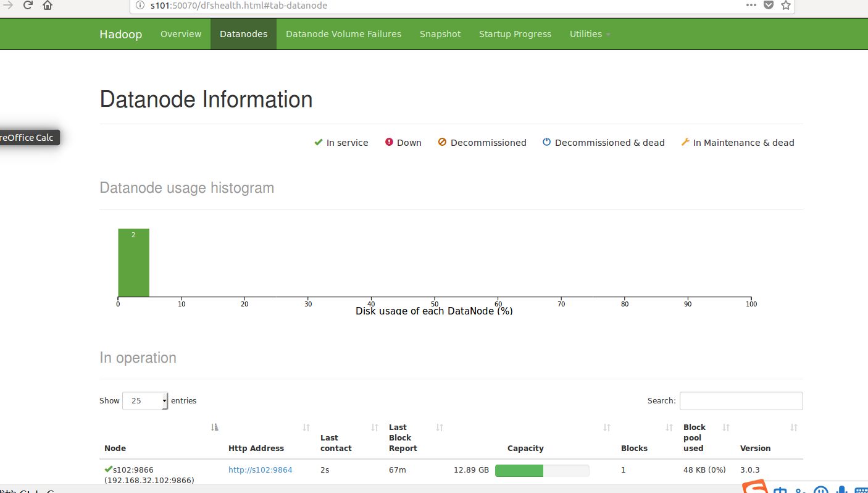Sort by Version column arrows

[794, 428]
